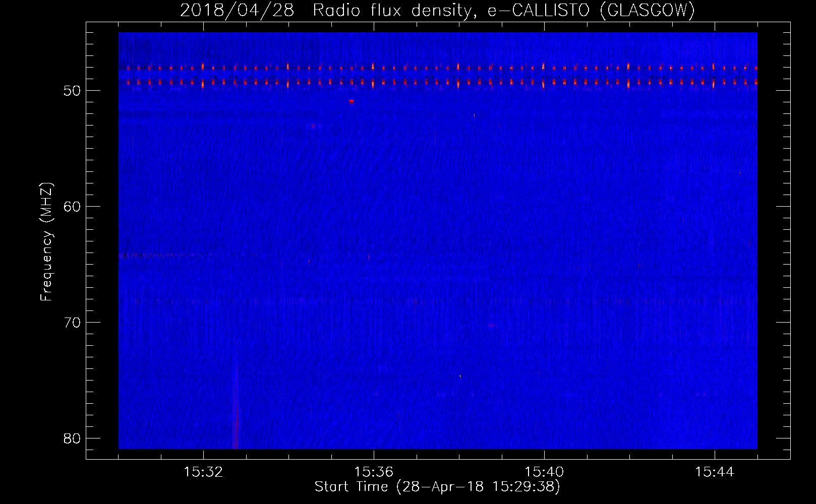
Task: Click the frequency tick label '60'
Action: pos(72,207)
